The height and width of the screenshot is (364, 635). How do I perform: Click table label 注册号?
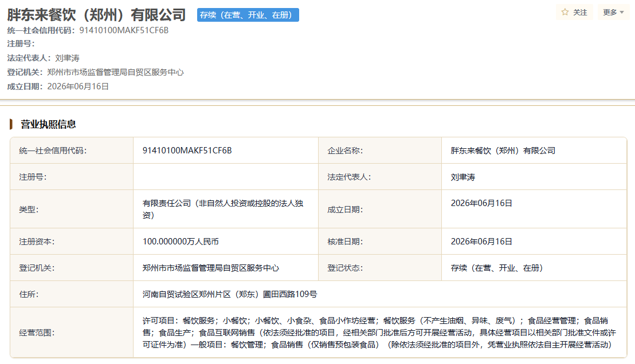(33, 177)
